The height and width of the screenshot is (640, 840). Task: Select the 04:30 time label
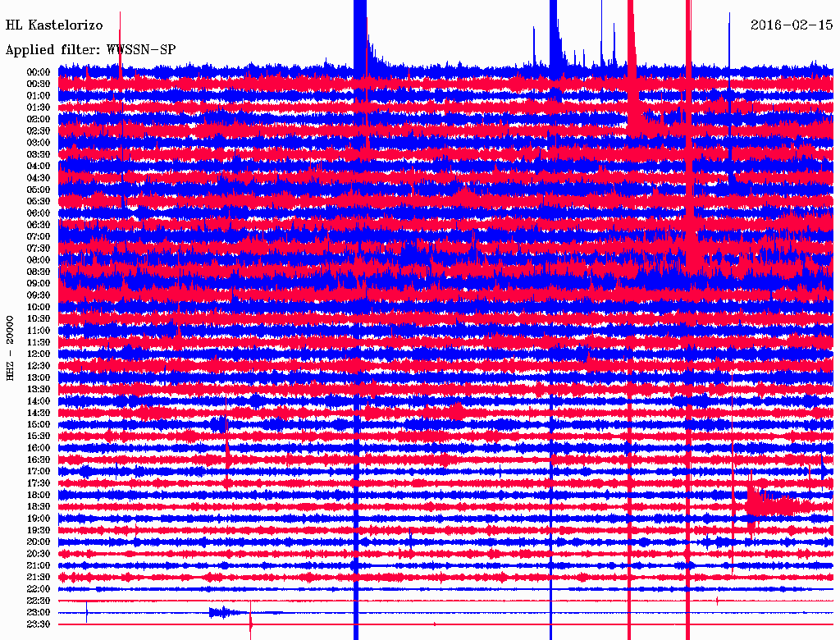pyautogui.click(x=39, y=178)
